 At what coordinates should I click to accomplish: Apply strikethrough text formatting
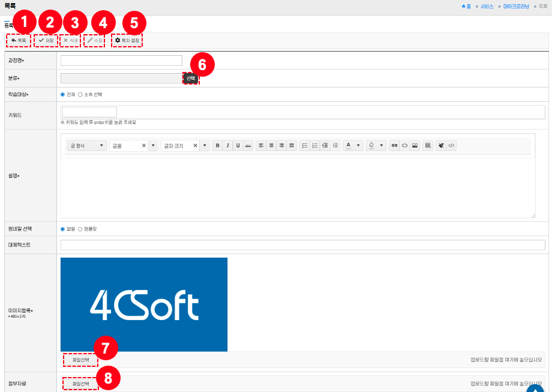248,146
